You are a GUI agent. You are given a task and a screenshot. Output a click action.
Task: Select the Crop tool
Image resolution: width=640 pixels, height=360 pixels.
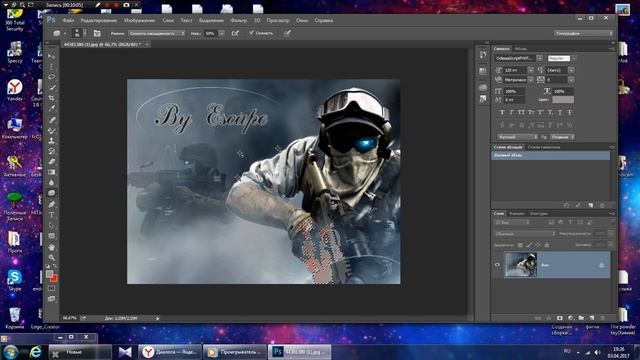52,98
